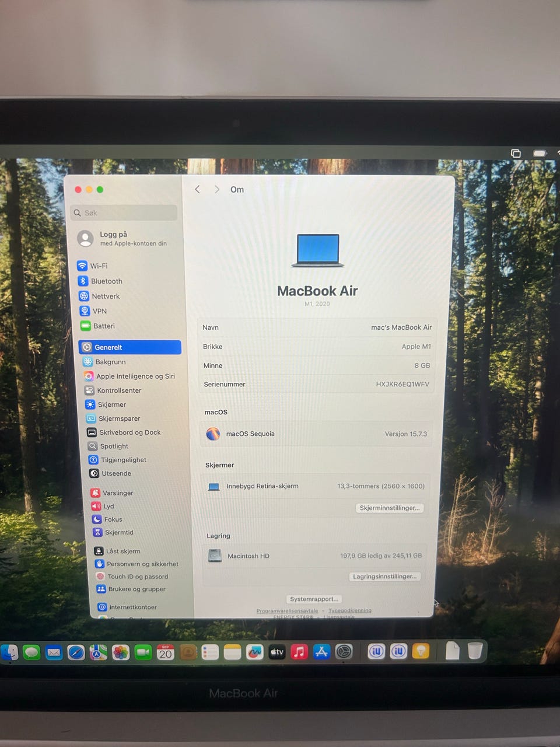Click the Lagringsinnstillinger… button
Viewport: 560px width, 747px height.
pos(385,577)
